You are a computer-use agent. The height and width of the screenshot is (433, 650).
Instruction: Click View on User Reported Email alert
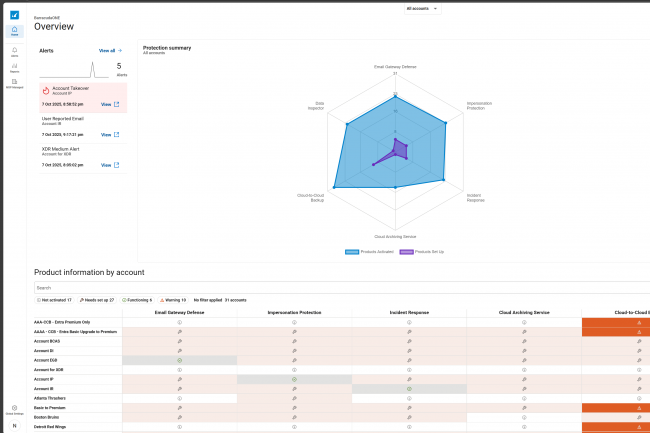(106, 134)
